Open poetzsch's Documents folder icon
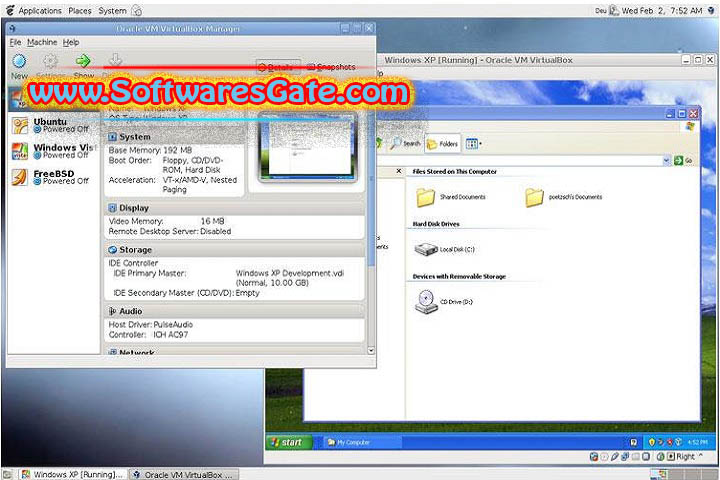The height and width of the screenshot is (480, 720). [x=534, y=197]
